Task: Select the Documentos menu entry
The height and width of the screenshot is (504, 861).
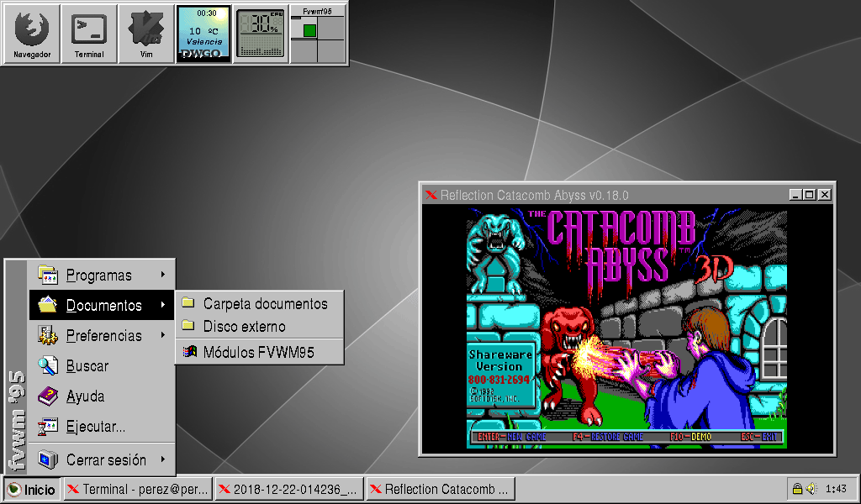Action: (102, 305)
